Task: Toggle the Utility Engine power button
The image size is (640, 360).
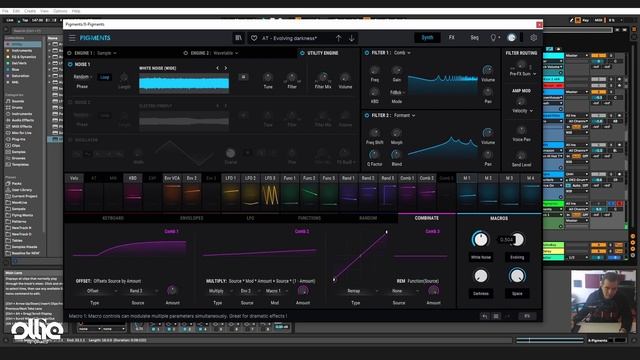Action: pyautogui.click(x=302, y=53)
